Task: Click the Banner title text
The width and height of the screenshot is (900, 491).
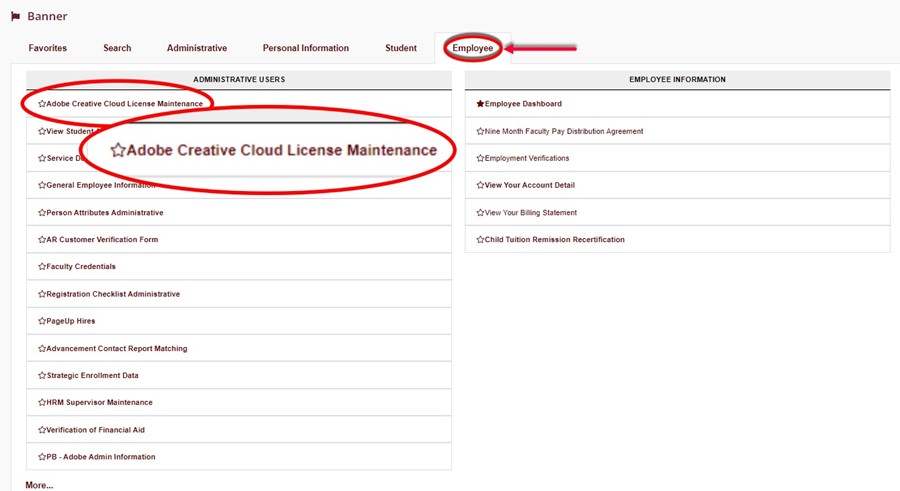Action: click(x=47, y=16)
